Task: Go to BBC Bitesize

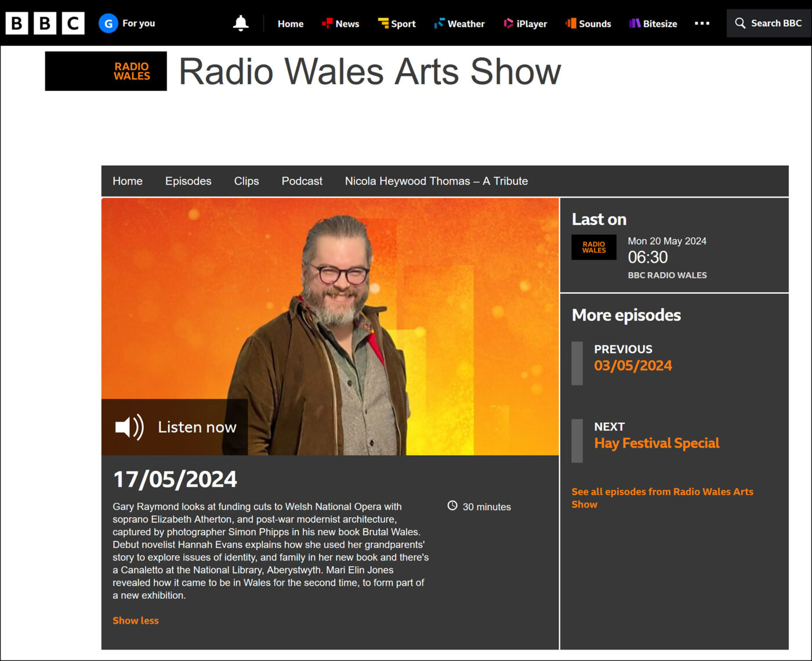Action: click(x=653, y=24)
